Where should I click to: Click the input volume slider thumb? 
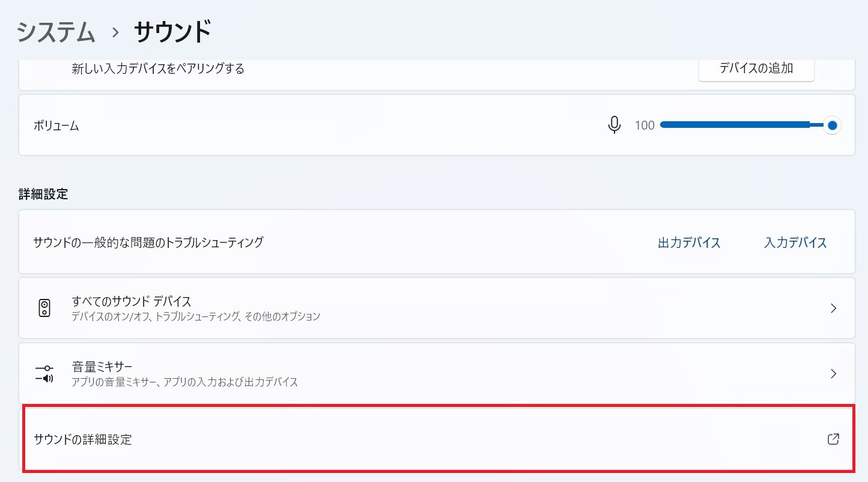tap(832, 125)
